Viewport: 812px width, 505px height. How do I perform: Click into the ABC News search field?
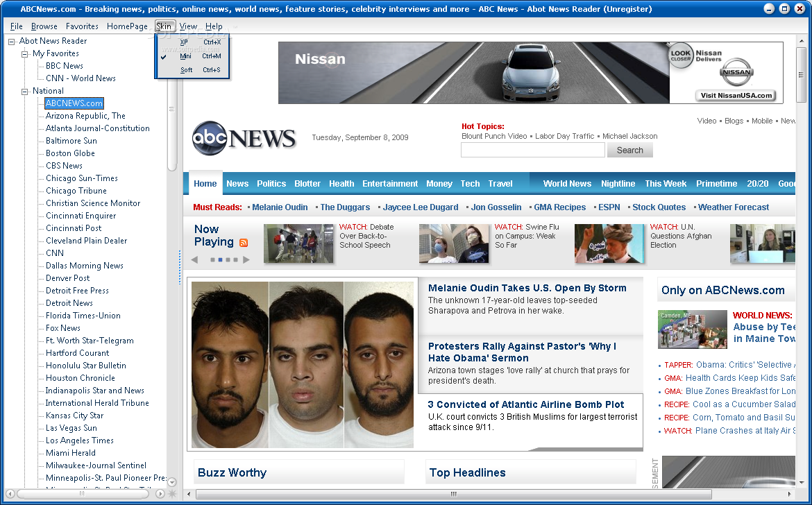click(533, 150)
